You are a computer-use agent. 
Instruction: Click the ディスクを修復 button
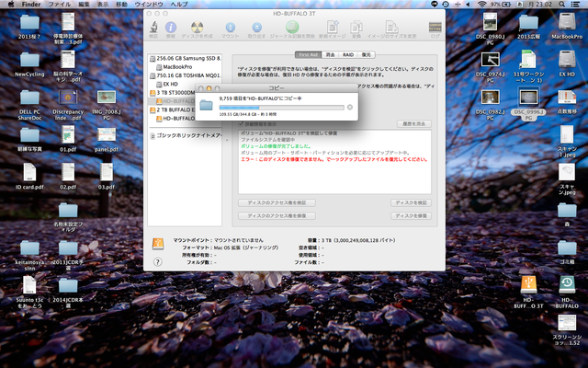tap(411, 216)
